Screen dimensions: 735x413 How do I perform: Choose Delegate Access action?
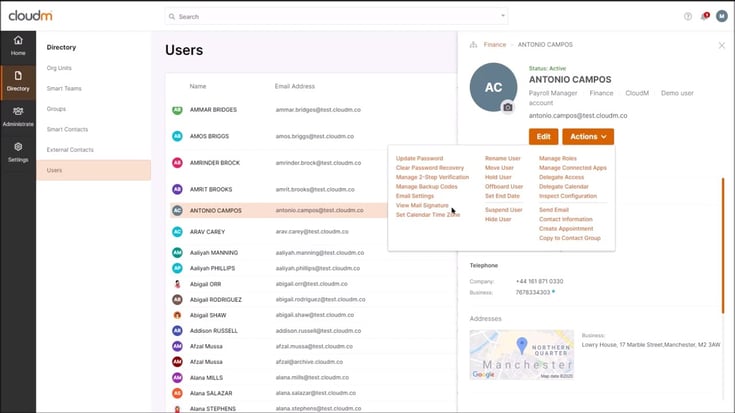pyautogui.click(x=562, y=177)
